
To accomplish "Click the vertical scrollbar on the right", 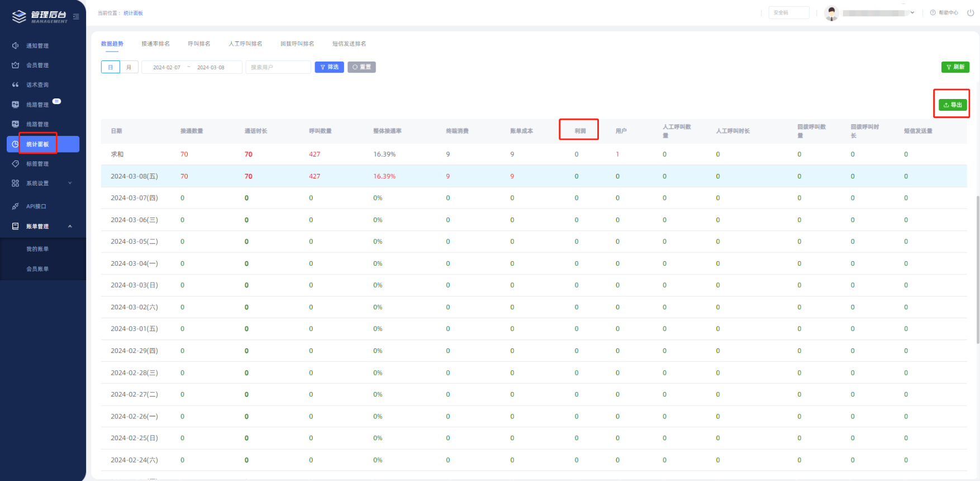I will (x=977, y=280).
